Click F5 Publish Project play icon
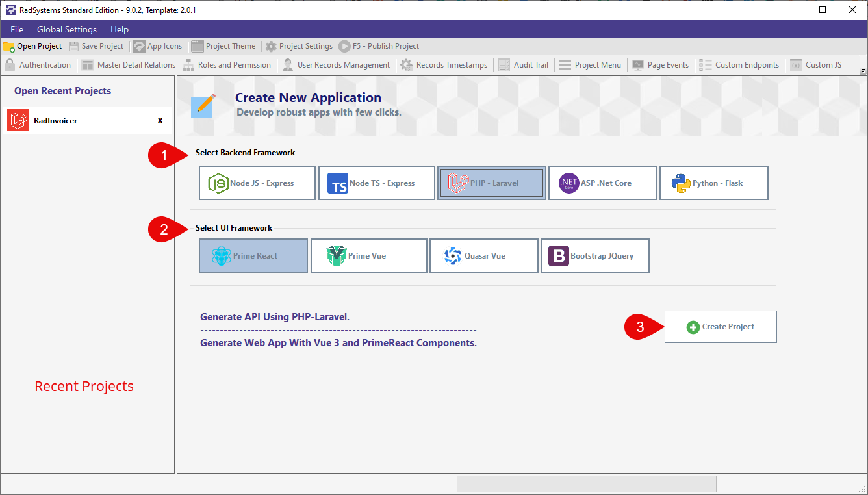Image resolution: width=868 pixels, height=495 pixels. (344, 46)
